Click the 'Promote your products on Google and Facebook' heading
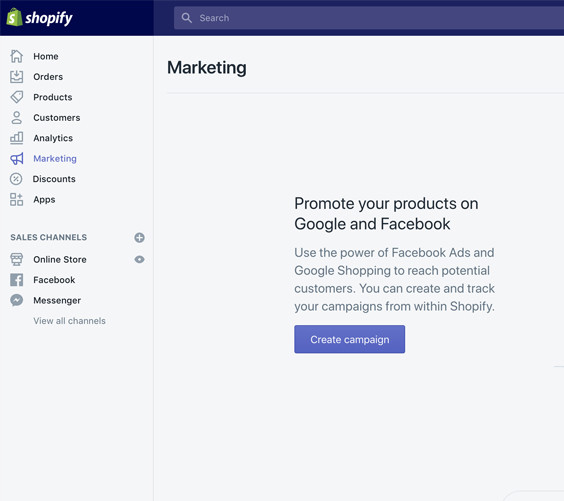Image resolution: width=564 pixels, height=501 pixels. coord(386,214)
